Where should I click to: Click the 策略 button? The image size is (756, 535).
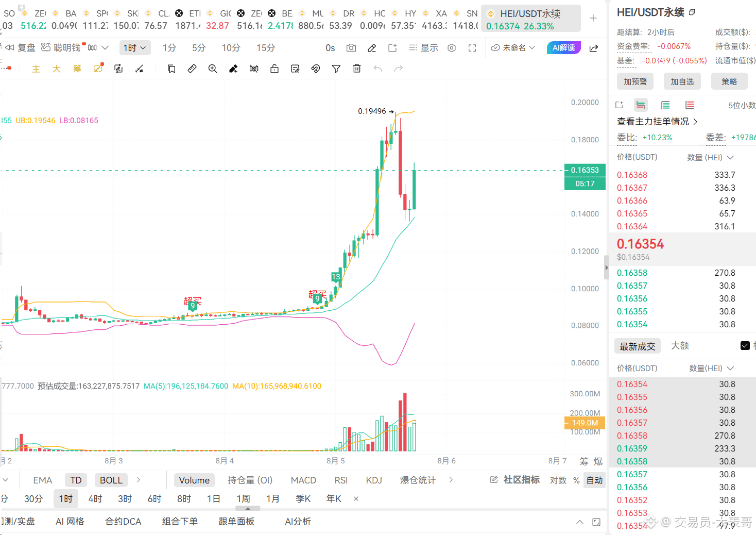click(729, 81)
